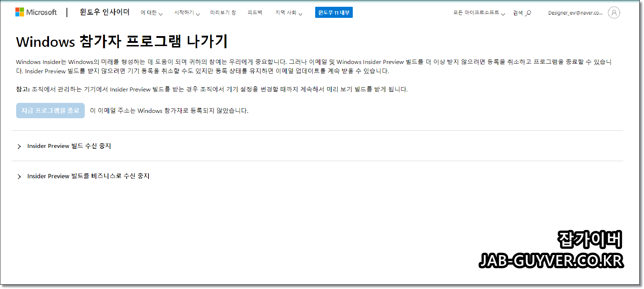Open the account profile avatar icon
Screen dimensions: 644x289
tap(614, 13)
